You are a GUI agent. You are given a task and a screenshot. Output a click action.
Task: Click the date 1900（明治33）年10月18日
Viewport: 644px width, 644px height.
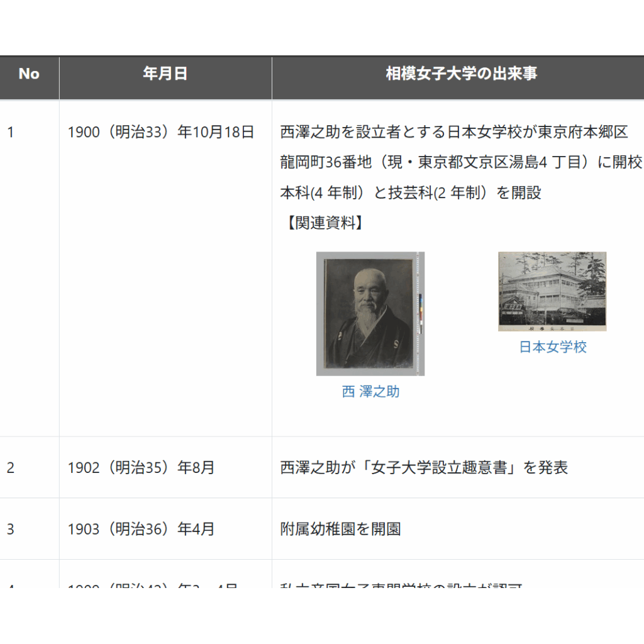point(160,132)
